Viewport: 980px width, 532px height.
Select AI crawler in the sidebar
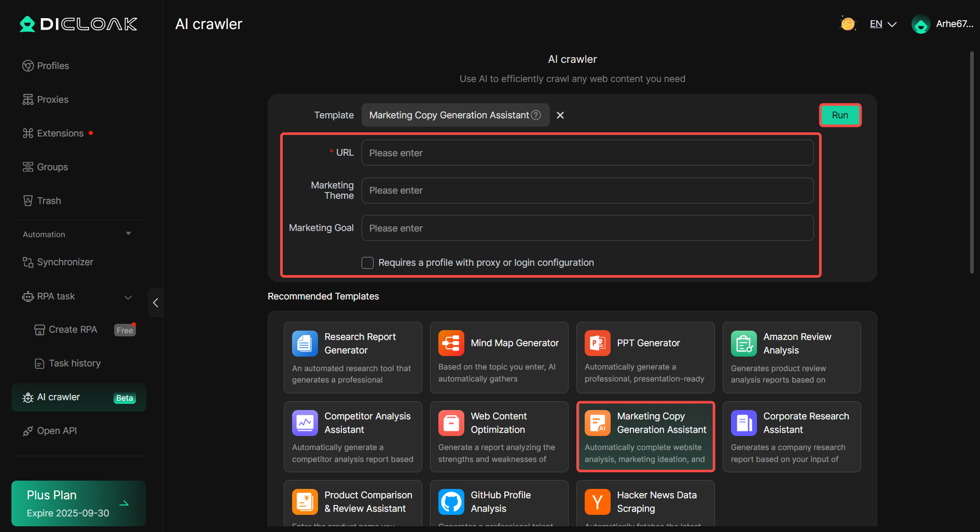tap(79, 398)
